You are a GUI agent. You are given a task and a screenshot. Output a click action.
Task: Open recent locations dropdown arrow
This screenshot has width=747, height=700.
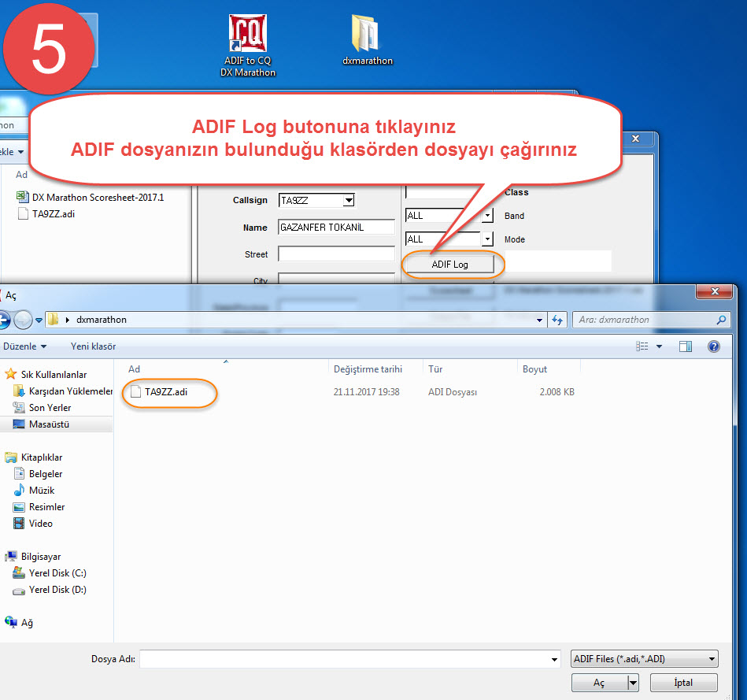(x=39, y=320)
